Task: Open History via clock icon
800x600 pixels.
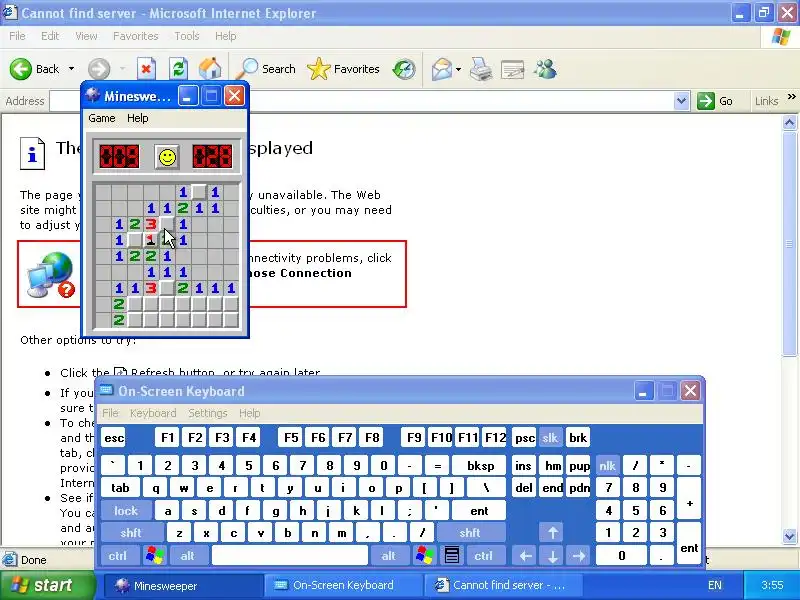Action: pyautogui.click(x=404, y=69)
